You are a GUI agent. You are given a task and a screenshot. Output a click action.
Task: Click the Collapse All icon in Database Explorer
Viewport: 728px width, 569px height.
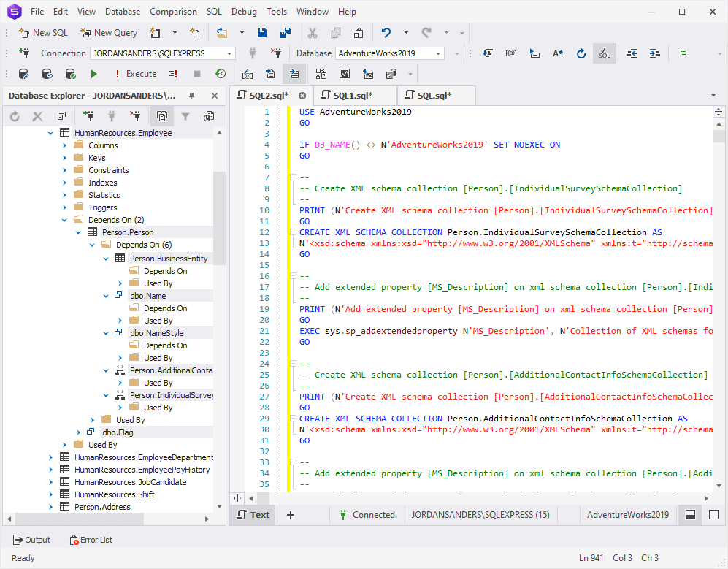click(61, 116)
